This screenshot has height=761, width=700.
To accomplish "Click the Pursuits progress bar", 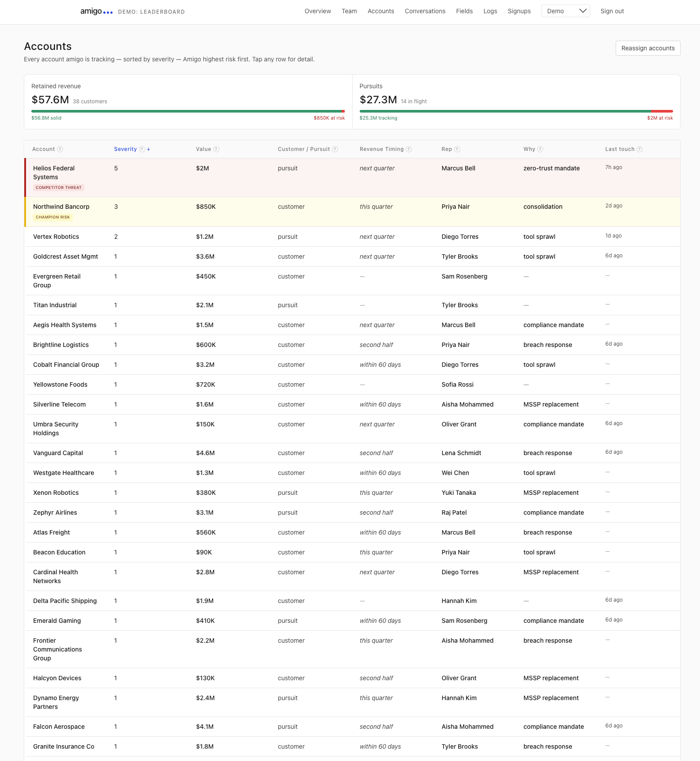I will [x=516, y=111].
